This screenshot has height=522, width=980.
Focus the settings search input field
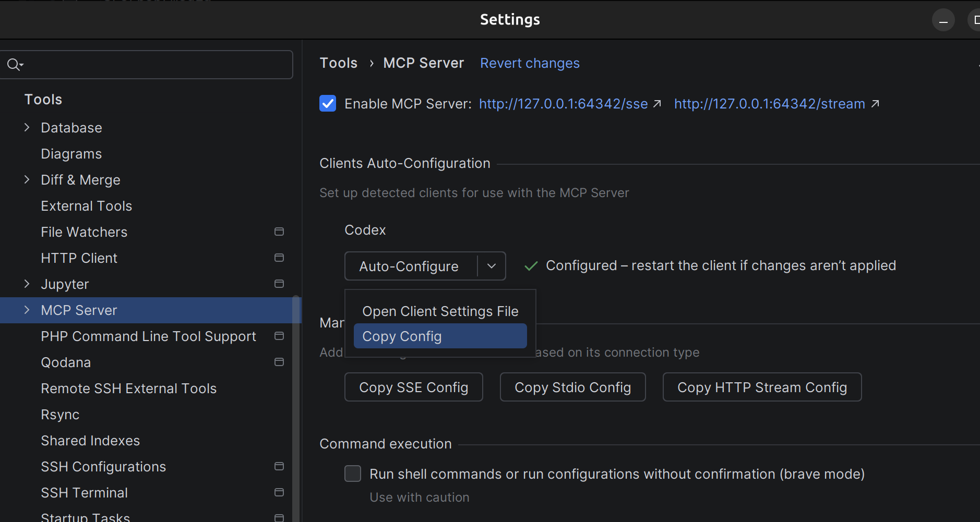pyautogui.click(x=157, y=65)
